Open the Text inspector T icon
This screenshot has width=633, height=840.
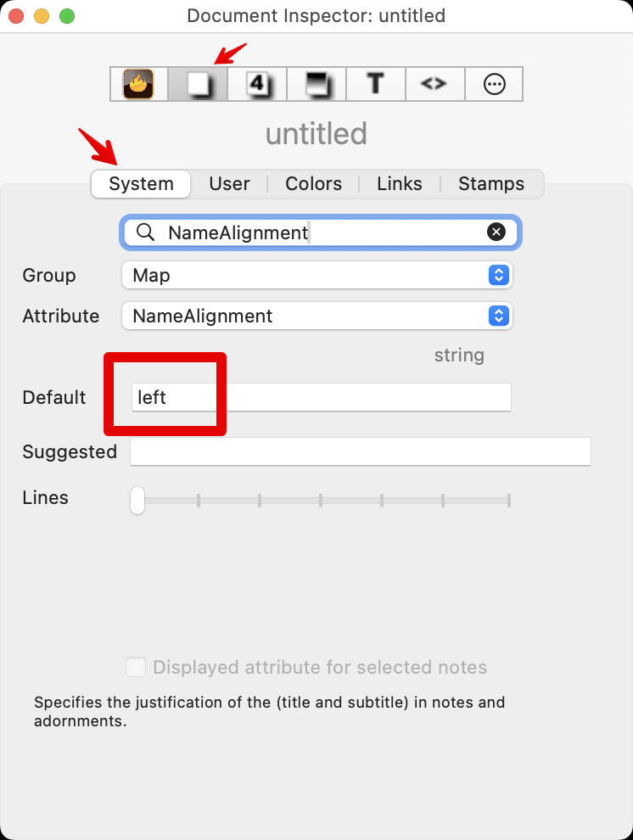[x=375, y=84]
